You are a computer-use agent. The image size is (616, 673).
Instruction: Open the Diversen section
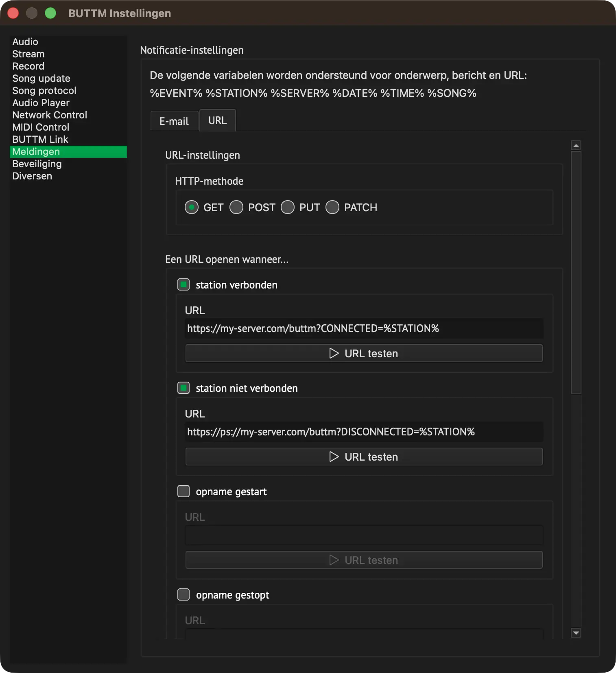coord(68,176)
